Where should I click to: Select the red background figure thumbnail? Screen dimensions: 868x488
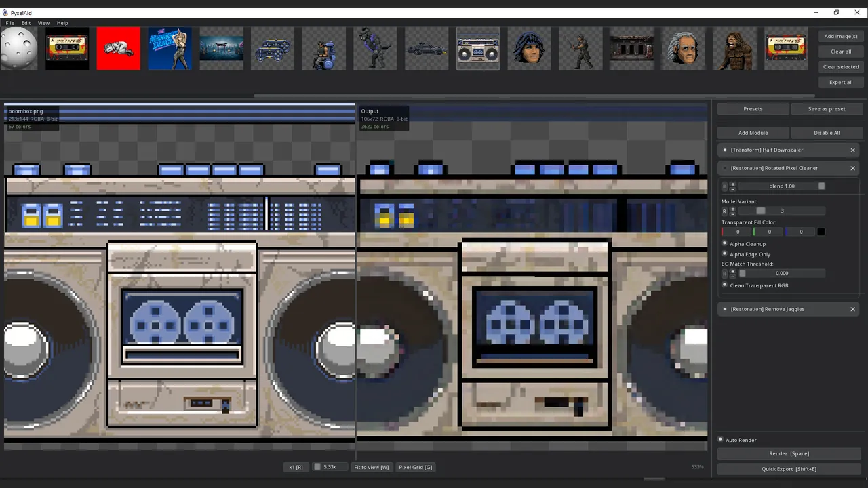[x=119, y=49]
